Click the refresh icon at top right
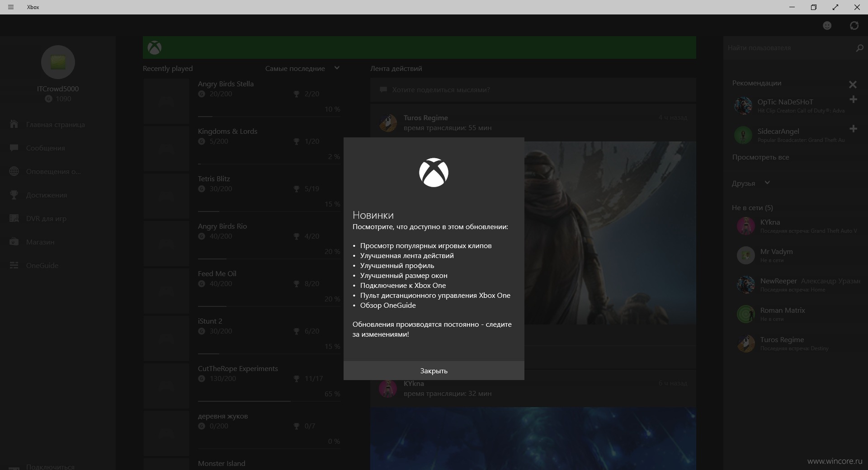This screenshot has height=470, width=868. [854, 26]
